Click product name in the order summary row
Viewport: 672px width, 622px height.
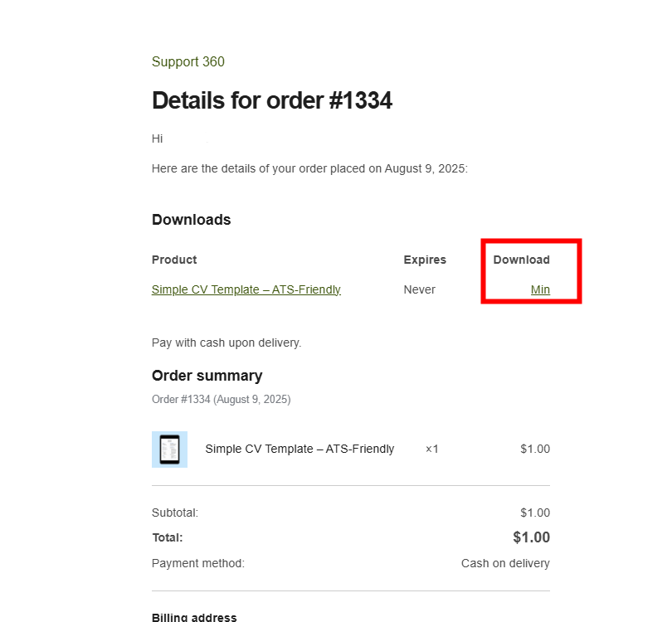(x=299, y=449)
